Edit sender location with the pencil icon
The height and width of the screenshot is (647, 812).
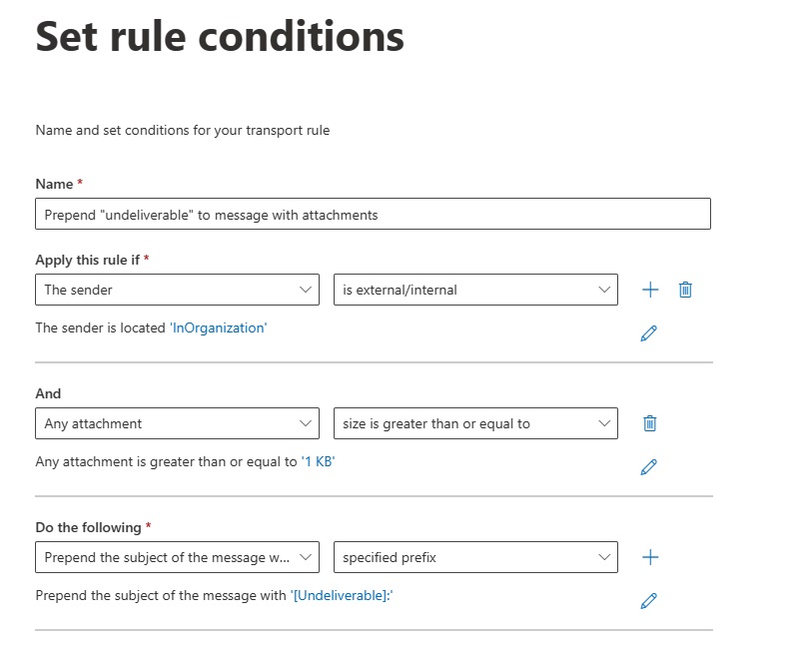coord(649,332)
